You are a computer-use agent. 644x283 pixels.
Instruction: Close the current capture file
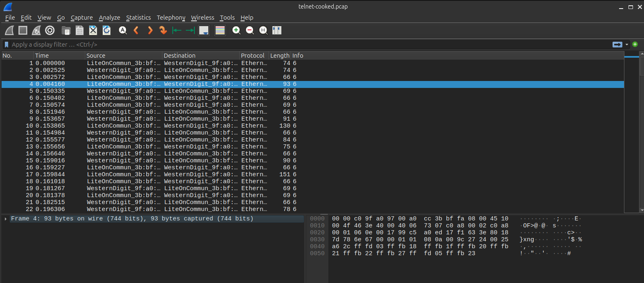pos(93,30)
